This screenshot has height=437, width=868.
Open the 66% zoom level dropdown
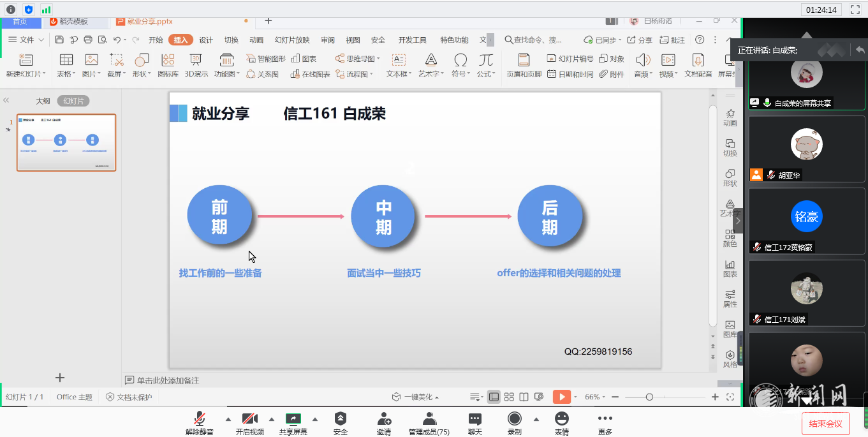point(596,397)
